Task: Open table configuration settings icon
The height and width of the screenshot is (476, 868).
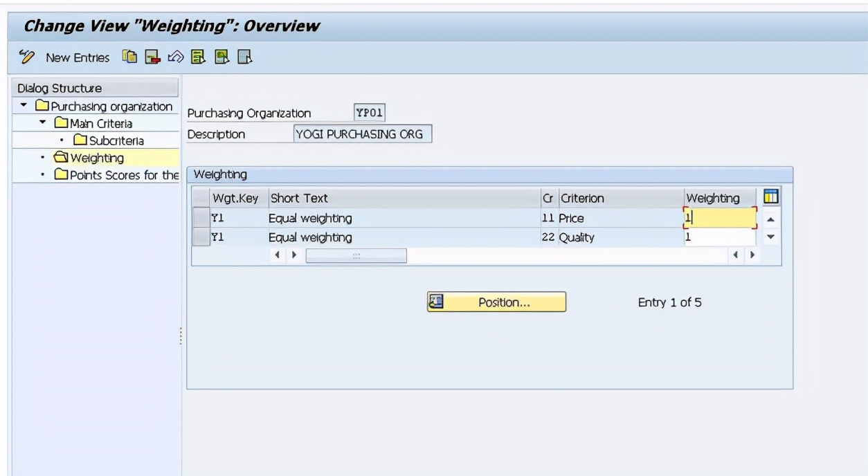Action: (770, 198)
